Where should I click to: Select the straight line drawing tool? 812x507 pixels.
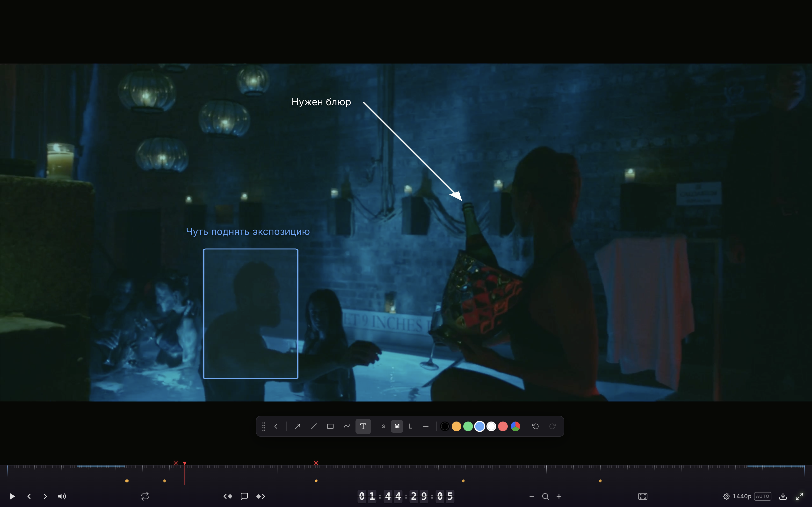(x=314, y=426)
